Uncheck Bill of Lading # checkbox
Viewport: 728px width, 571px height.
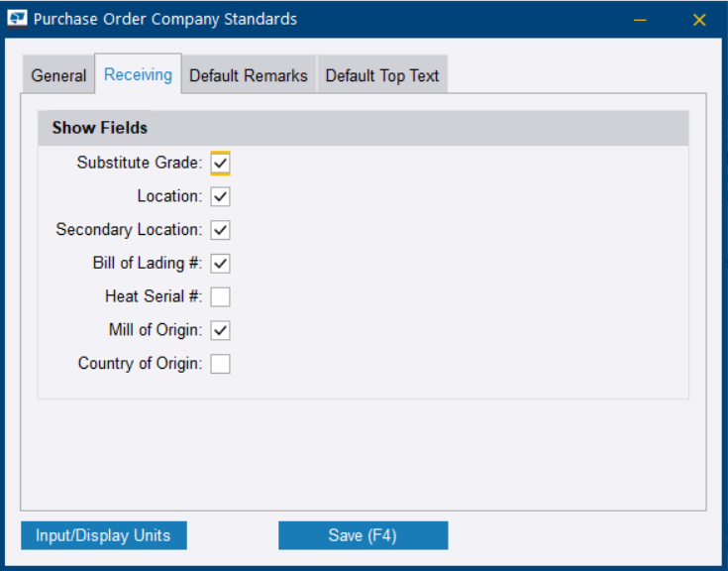pos(220,264)
